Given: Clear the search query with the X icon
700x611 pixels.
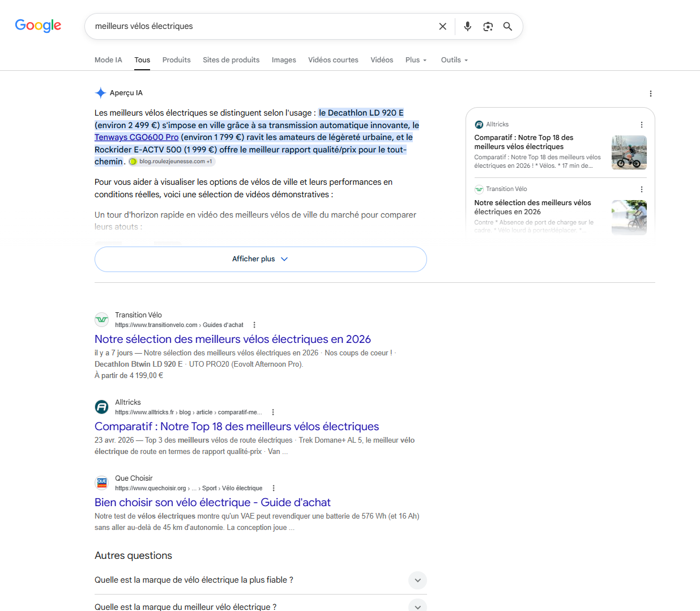Looking at the screenshot, I should (443, 26).
